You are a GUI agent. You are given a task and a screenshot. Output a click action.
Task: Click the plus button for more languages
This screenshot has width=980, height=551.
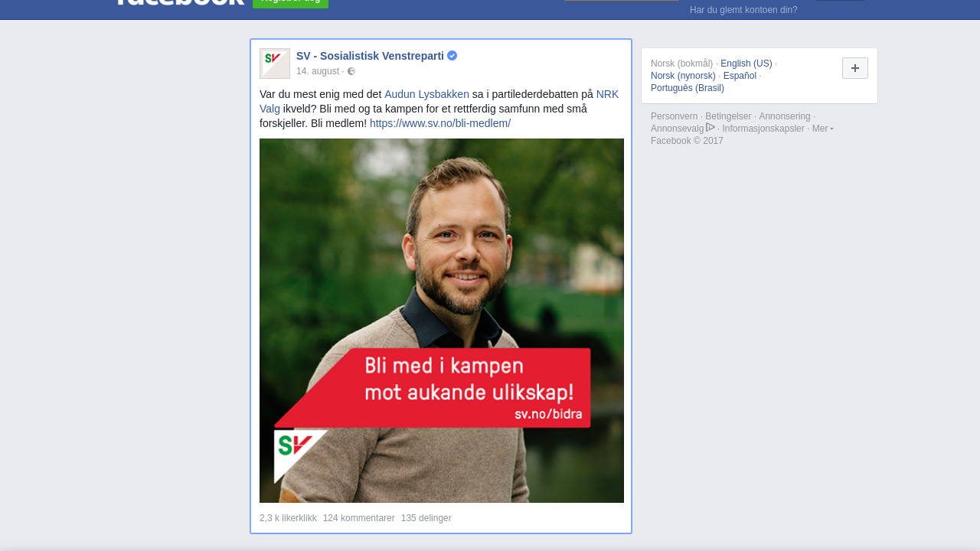coord(855,68)
